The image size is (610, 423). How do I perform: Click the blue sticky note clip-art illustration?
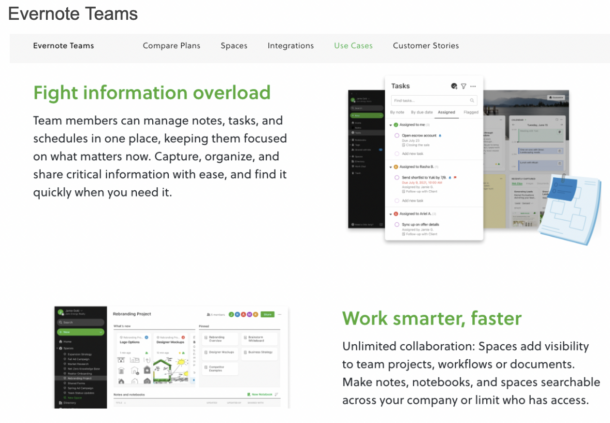click(570, 209)
